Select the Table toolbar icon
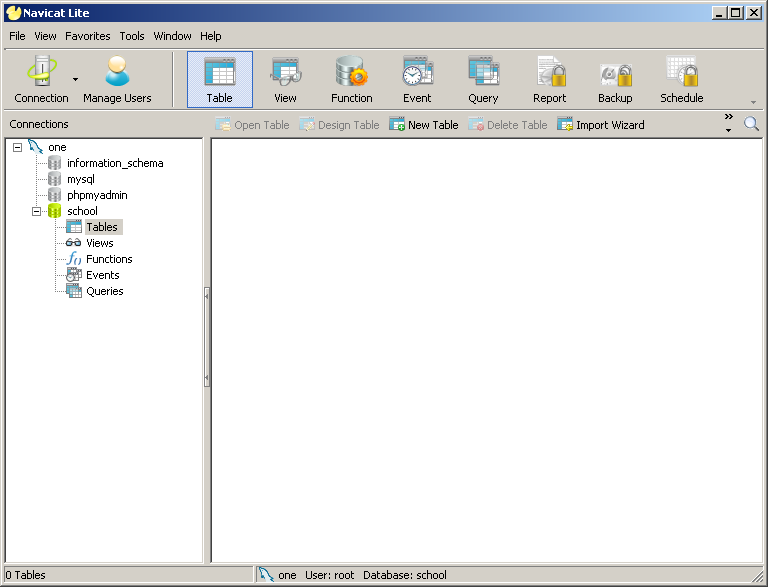 pyautogui.click(x=220, y=79)
